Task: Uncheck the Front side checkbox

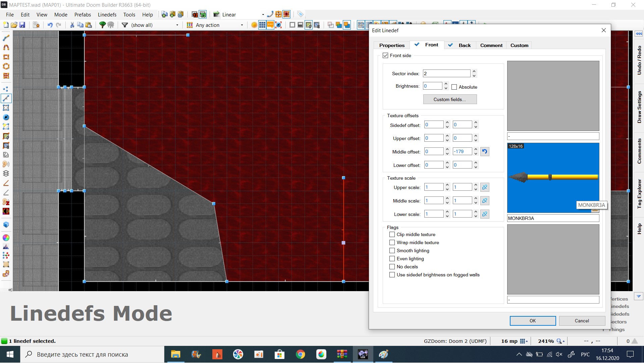Action: [385, 56]
